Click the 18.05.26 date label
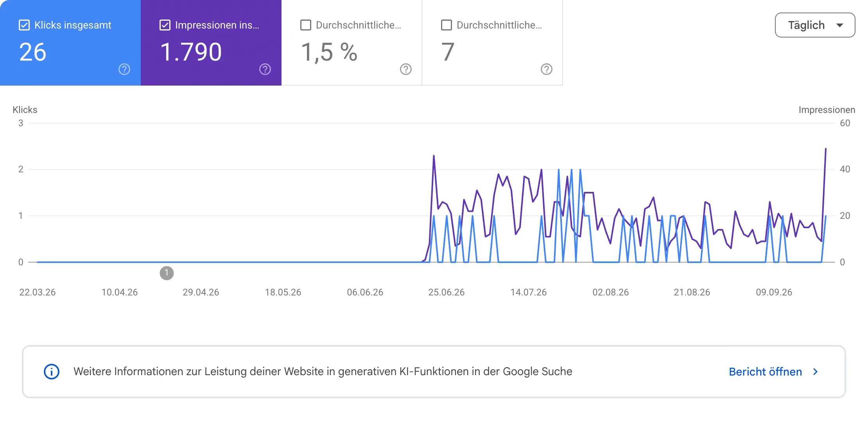This screenshot has width=868, height=424. [283, 292]
